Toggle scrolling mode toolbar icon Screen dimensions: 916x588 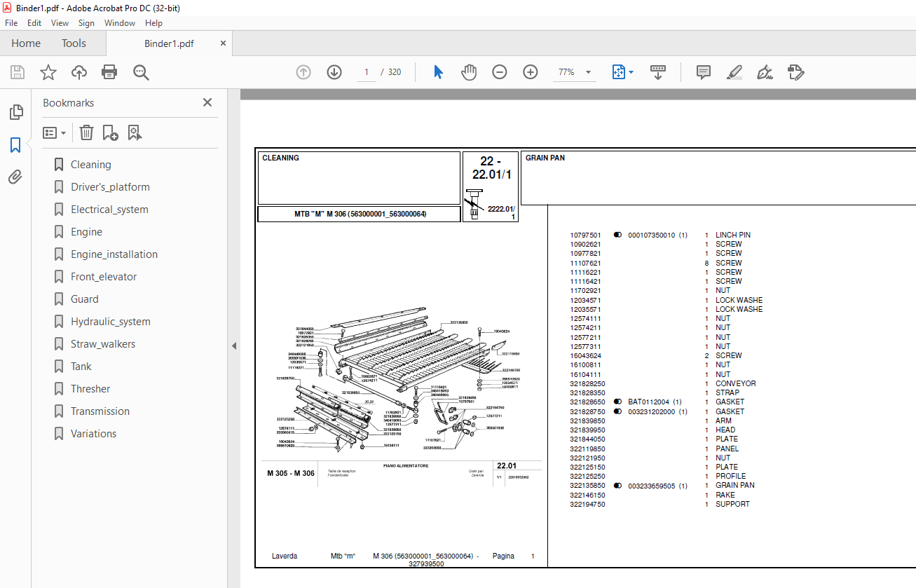(x=658, y=72)
